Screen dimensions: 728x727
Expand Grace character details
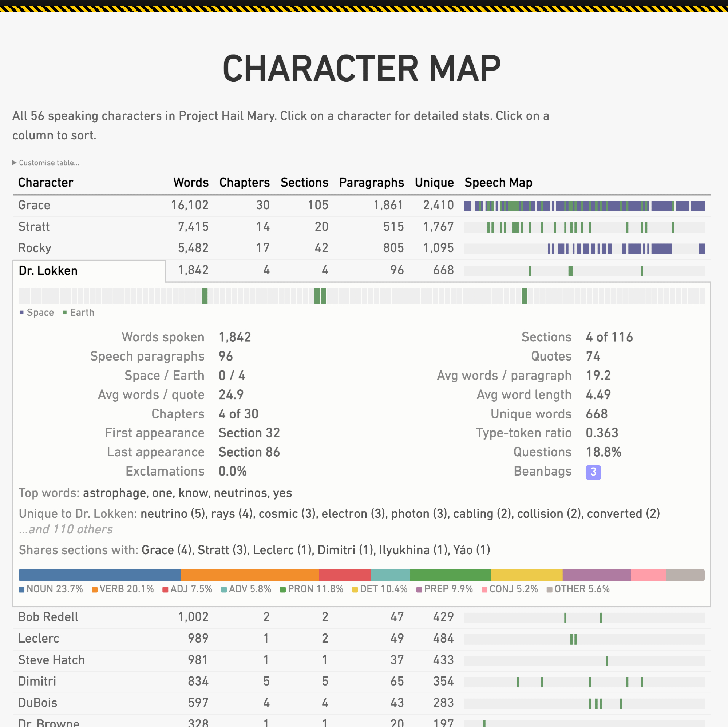[34, 205]
